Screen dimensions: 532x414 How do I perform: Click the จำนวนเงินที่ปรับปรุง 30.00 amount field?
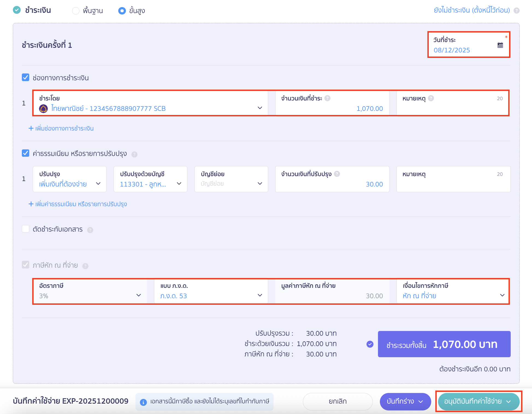tap(332, 184)
